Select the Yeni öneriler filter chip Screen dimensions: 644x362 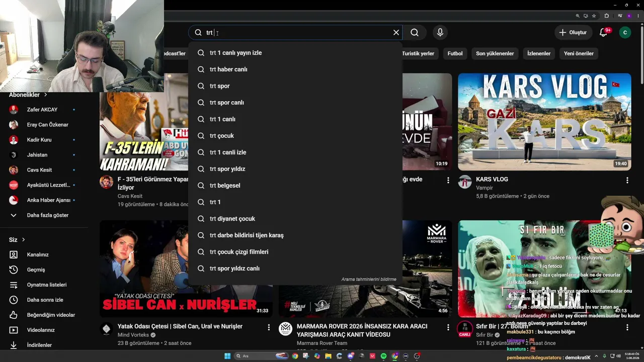coord(579,53)
